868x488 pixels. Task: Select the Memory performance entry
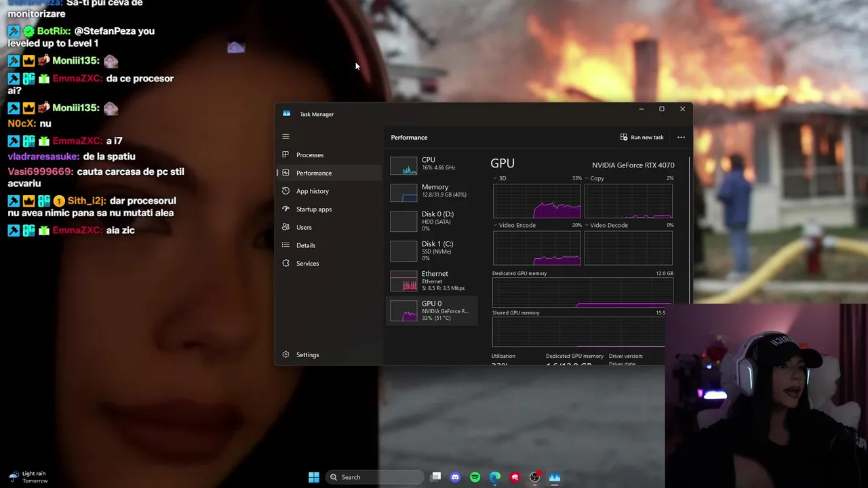pos(432,192)
